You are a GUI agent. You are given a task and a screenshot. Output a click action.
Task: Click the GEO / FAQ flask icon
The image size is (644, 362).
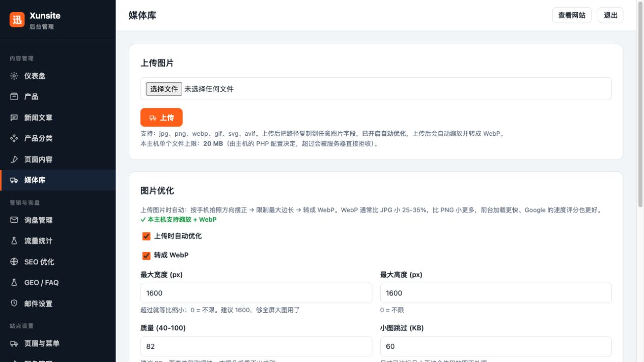(x=14, y=283)
